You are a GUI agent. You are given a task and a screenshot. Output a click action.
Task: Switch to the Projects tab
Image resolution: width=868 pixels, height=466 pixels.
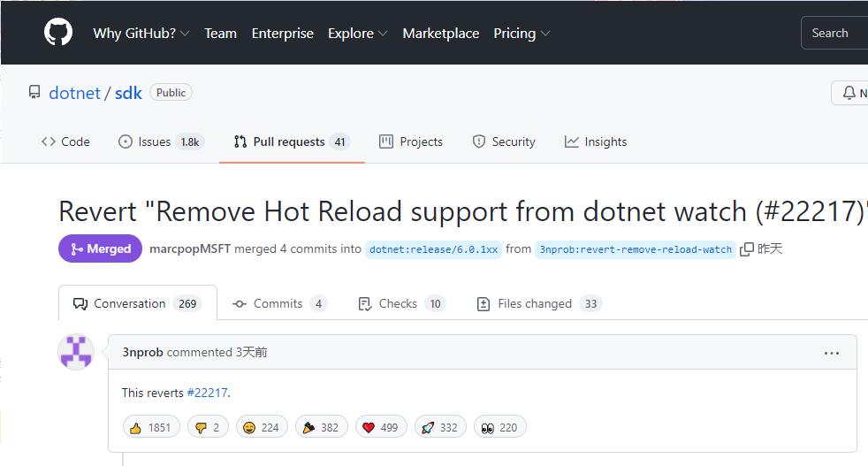tap(411, 141)
